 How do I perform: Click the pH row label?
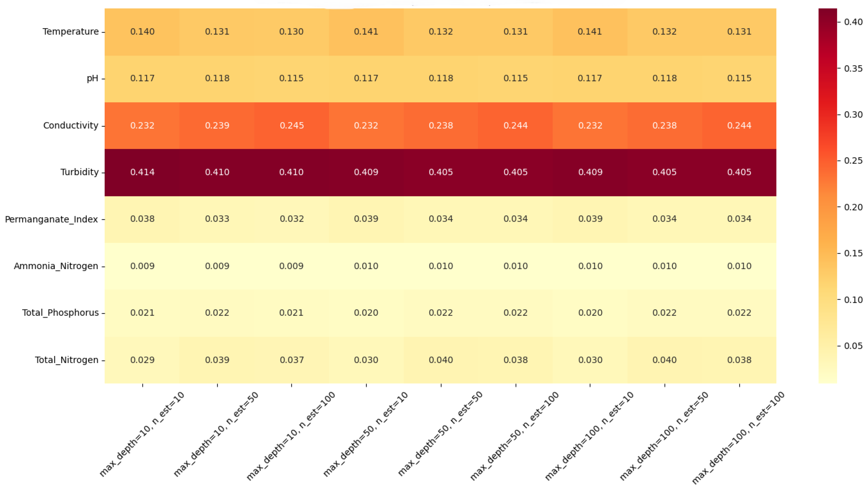point(92,79)
